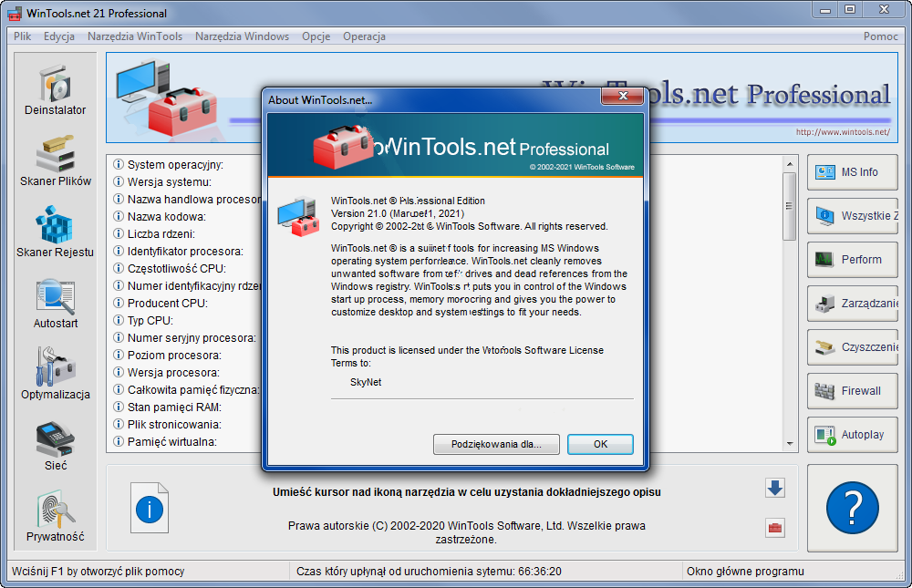This screenshot has height=588, width=912.
Task: Click the small red toolbox icon
Action: 774,528
